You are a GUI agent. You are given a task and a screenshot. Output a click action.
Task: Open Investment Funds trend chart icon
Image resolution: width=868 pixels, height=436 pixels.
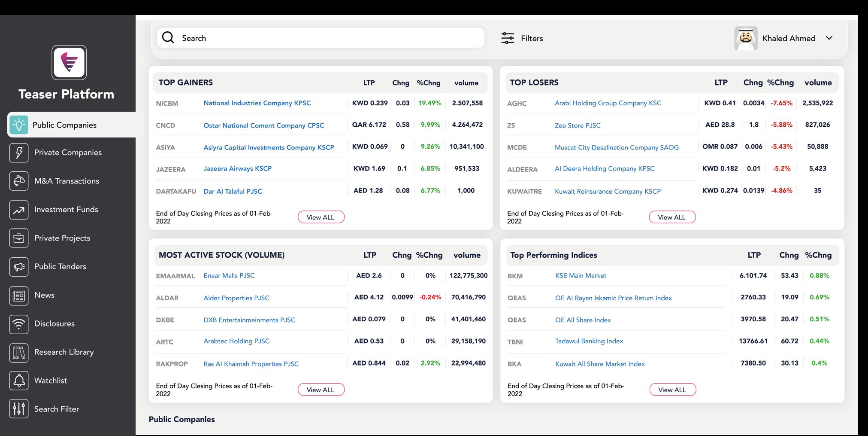click(x=19, y=210)
